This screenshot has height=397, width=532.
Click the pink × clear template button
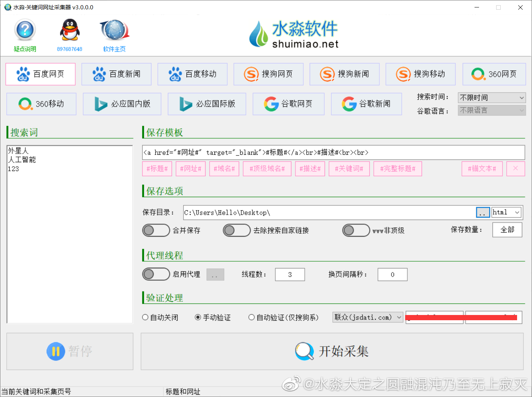516,168
